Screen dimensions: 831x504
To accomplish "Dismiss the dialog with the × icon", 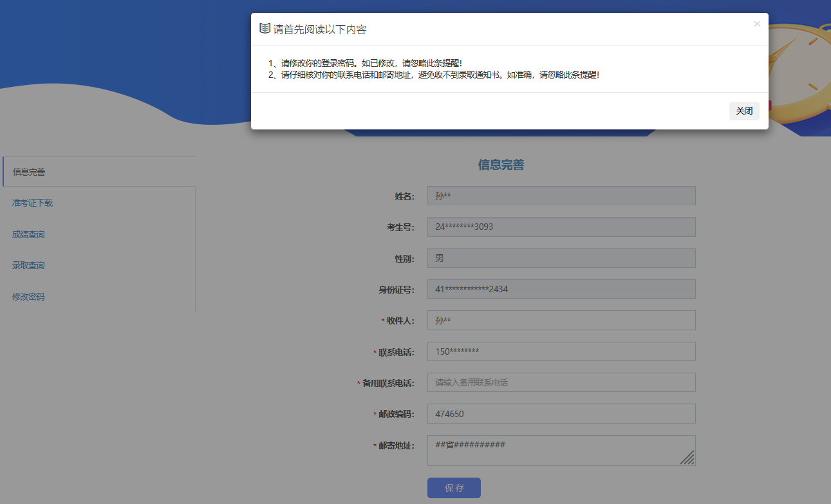I will coord(757,24).
